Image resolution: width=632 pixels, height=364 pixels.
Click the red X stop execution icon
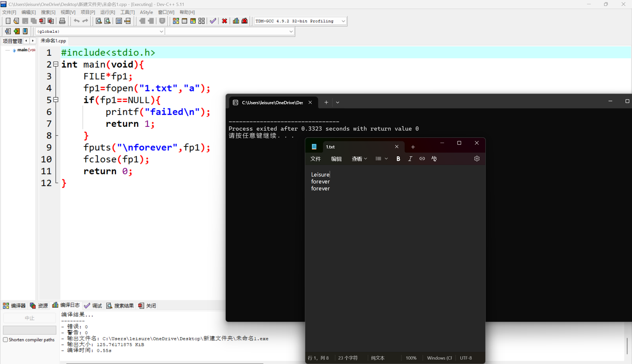point(224,21)
